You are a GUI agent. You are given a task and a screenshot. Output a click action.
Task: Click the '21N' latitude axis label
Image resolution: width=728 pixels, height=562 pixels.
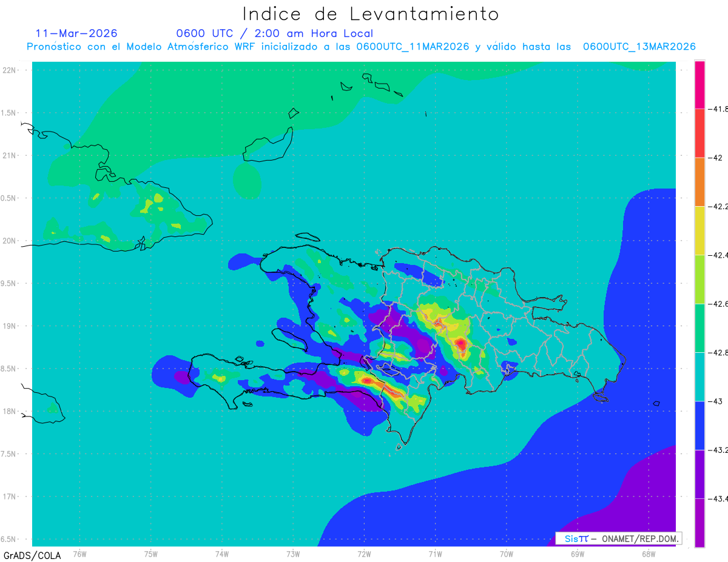(10, 155)
